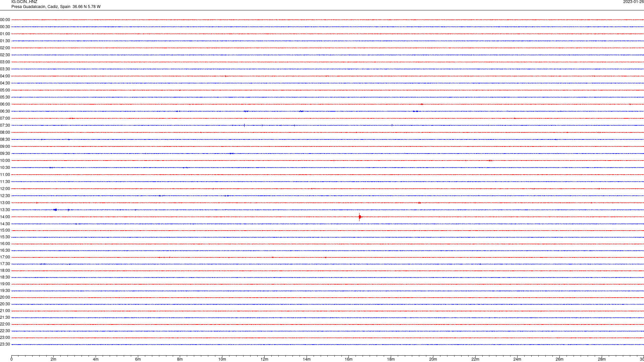
Task: Click the 20:00 time label
Action: click(x=5, y=297)
